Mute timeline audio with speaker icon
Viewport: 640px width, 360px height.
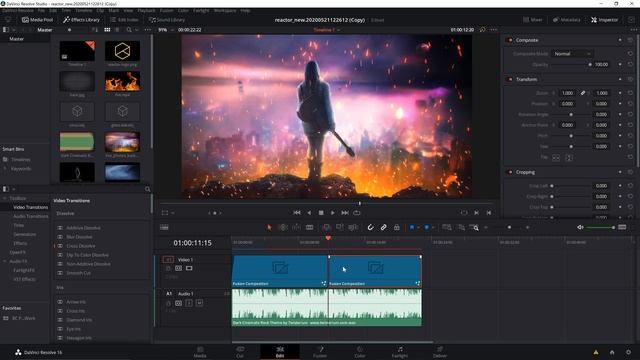point(580,227)
